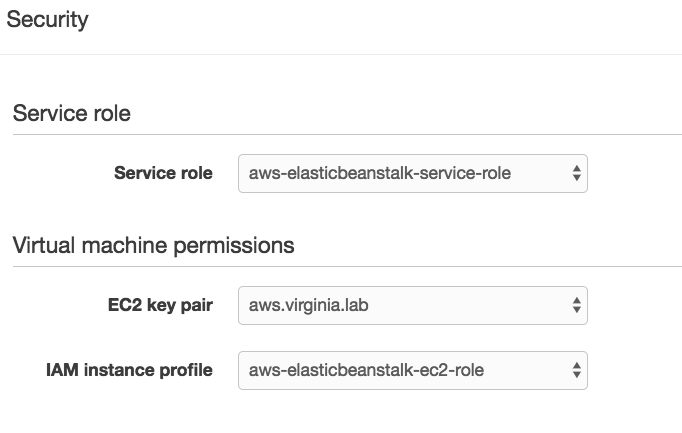The height and width of the screenshot is (433, 682).
Task: Click the IAM instance profile field label
Action: coord(129,370)
